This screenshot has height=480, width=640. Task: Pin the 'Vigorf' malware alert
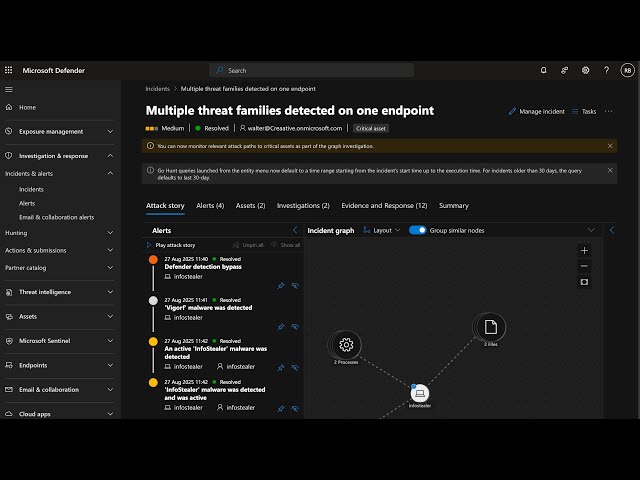(281, 327)
